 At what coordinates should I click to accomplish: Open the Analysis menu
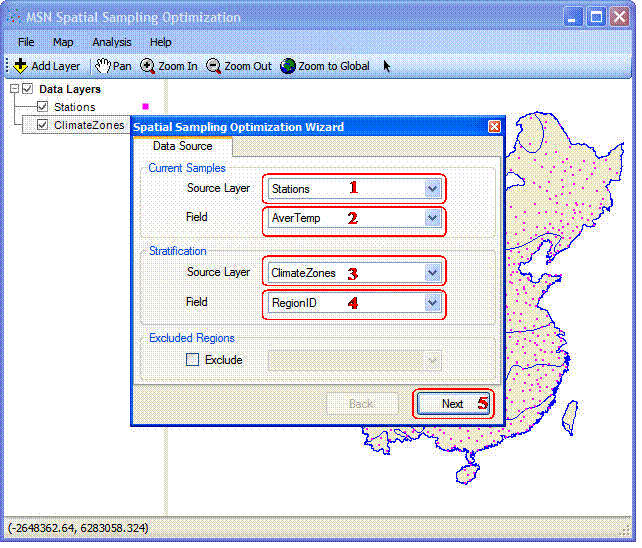(112, 42)
